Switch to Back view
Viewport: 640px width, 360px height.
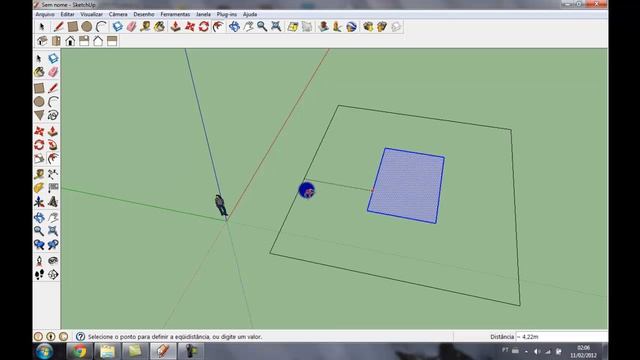tap(98, 41)
